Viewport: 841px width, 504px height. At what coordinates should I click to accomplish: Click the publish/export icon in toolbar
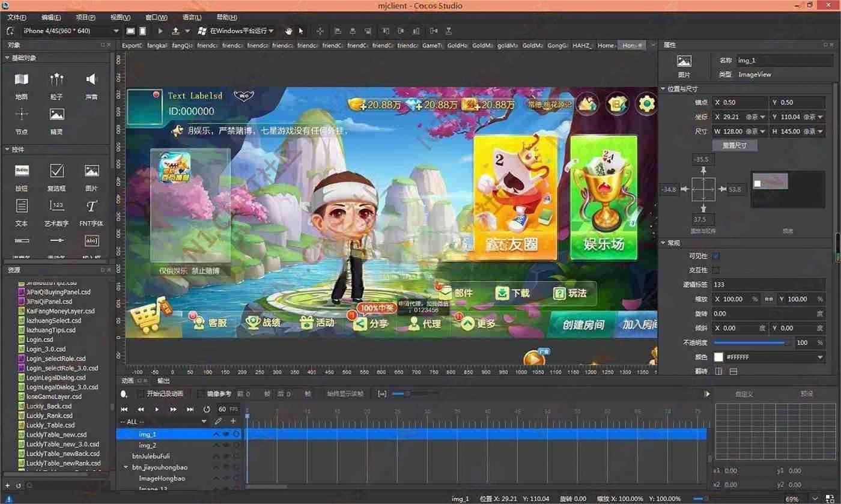[x=175, y=31]
